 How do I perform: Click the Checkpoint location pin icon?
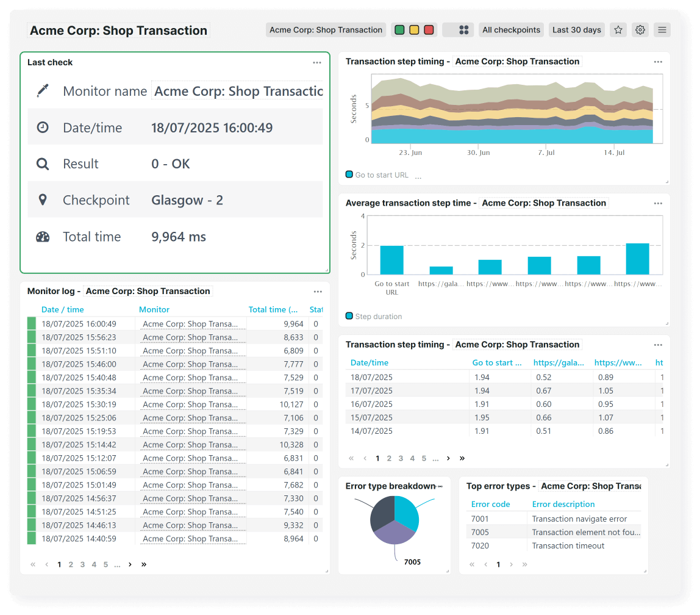click(43, 200)
